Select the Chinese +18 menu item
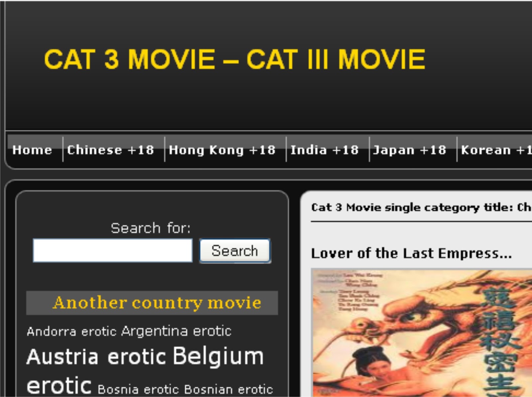 pos(111,150)
